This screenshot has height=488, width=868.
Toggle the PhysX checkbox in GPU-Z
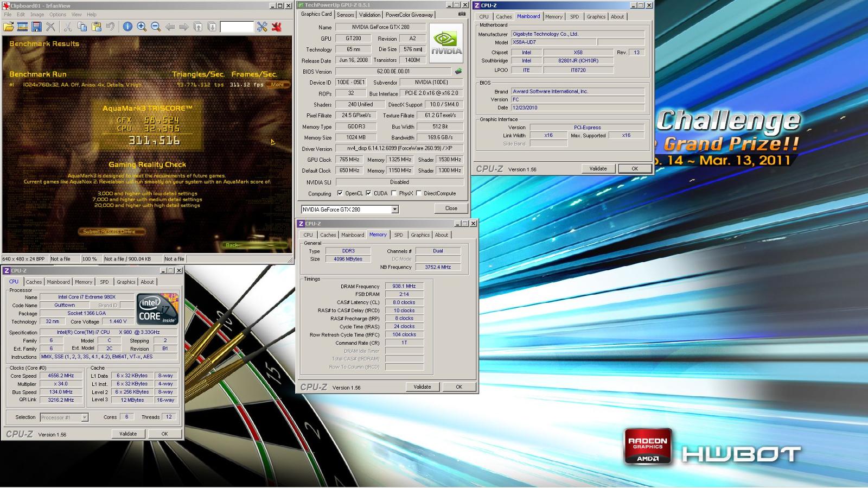[394, 193]
